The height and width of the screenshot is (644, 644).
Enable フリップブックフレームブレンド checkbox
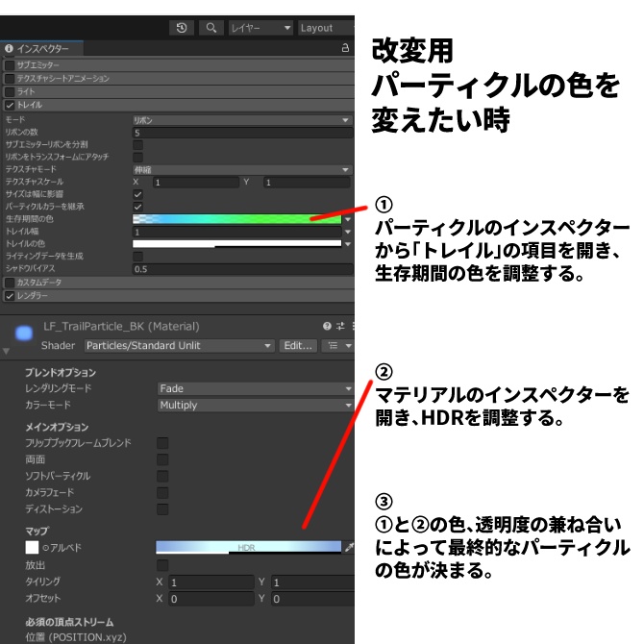pos(162,443)
